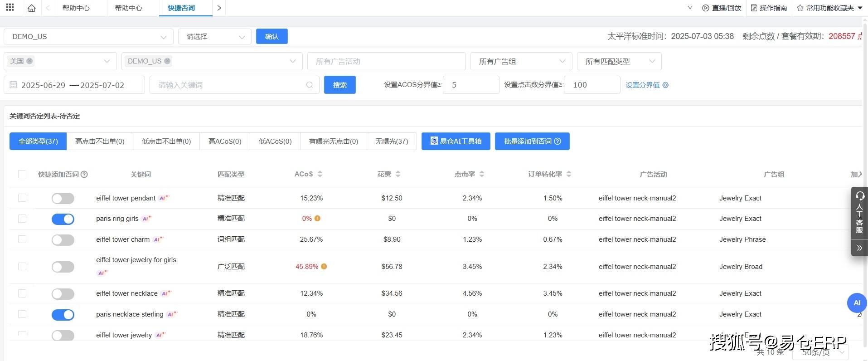Turn off switch for paris necklace sterling
868x361 pixels.
click(63, 315)
